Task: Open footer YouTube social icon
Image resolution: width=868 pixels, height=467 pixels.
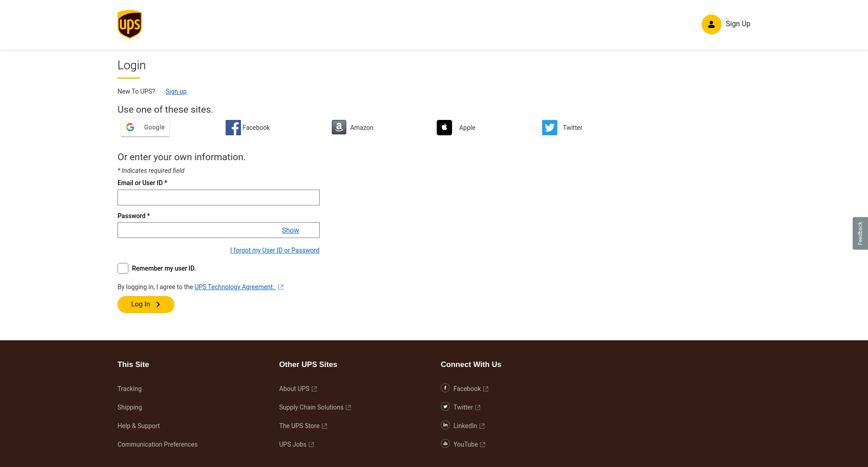Action: 445,443
